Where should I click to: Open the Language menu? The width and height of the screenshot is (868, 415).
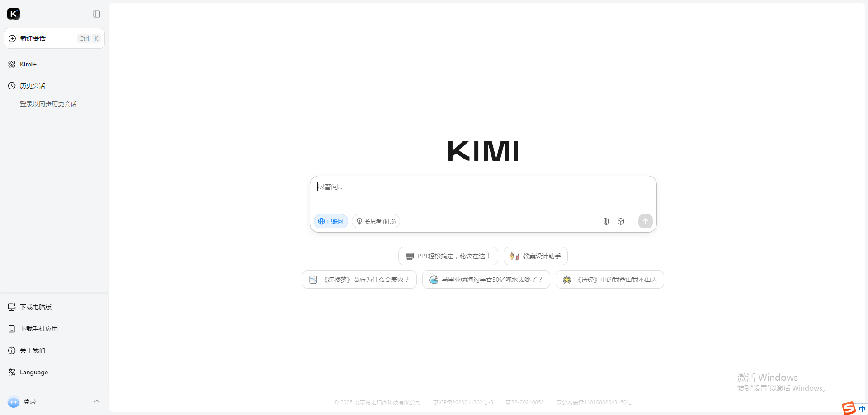tap(54, 372)
